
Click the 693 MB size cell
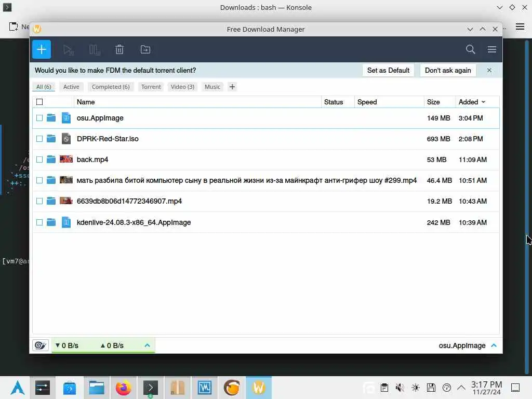pyautogui.click(x=438, y=139)
